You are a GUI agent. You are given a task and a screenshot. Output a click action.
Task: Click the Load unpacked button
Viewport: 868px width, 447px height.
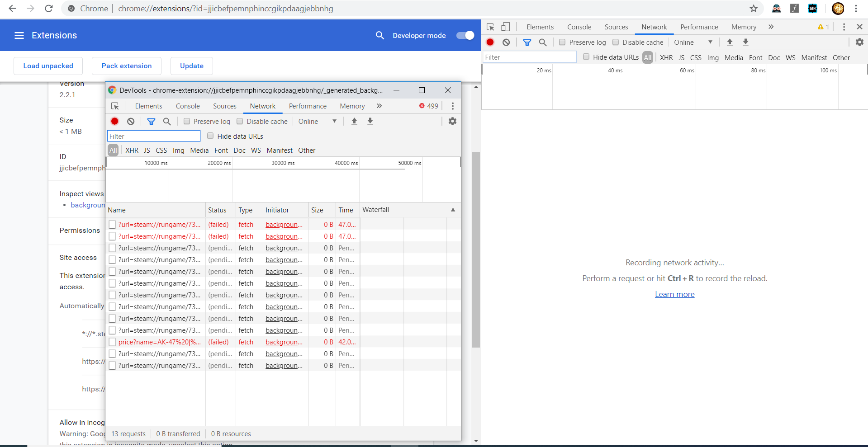point(48,66)
